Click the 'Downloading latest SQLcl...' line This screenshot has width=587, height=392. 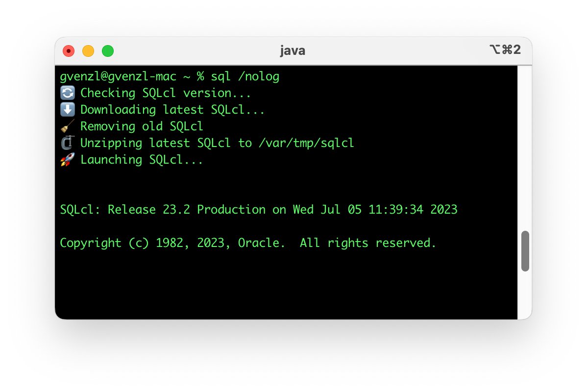click(172, 110)
